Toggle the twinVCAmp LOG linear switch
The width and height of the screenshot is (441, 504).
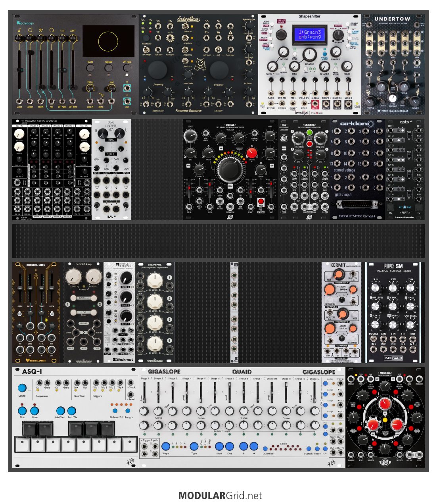click(84, 312)
